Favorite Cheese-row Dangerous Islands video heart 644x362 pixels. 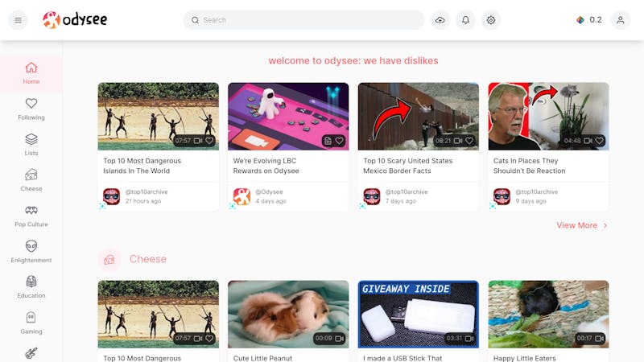click(209, 338)
